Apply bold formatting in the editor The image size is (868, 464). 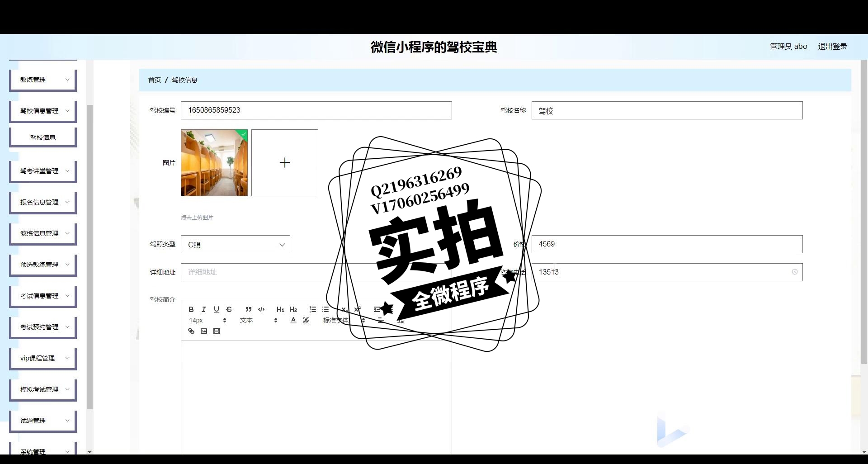[191, 309]
